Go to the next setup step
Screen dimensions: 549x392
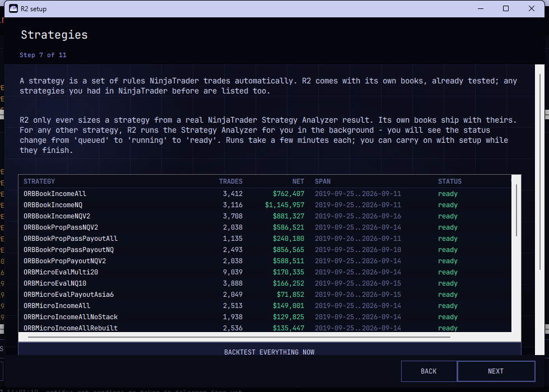[x=496, y=371]
